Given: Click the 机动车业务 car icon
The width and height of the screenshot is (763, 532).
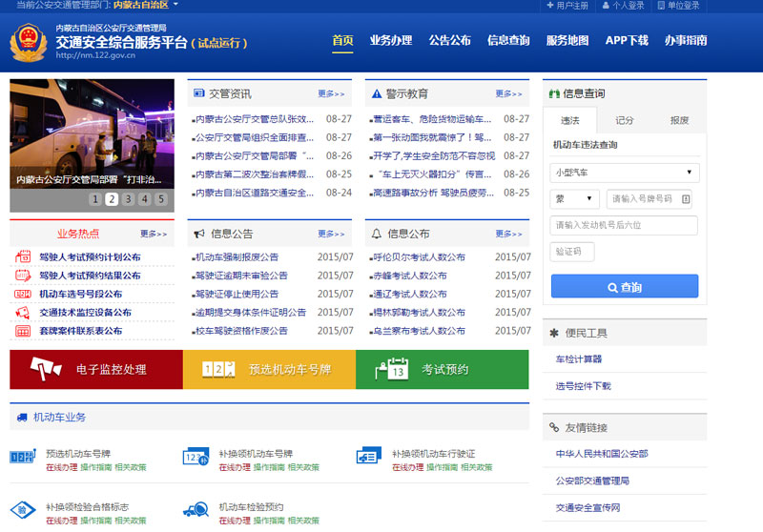Looking at the screenshot, I should (22, 418).
